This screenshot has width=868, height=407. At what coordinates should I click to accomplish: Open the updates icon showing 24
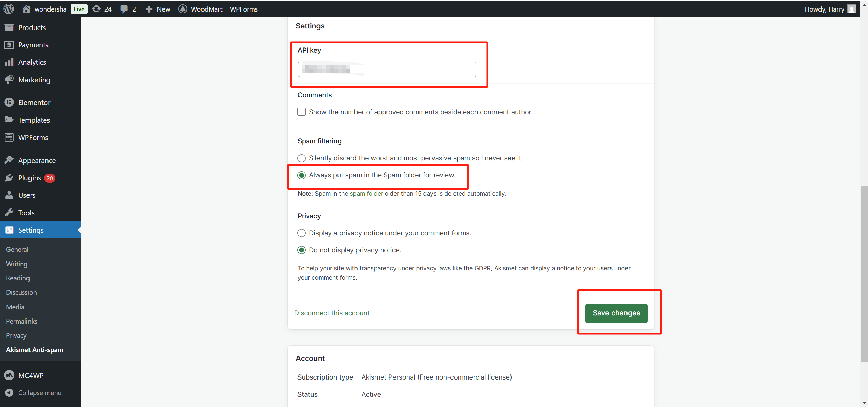[x=97, y=9]
